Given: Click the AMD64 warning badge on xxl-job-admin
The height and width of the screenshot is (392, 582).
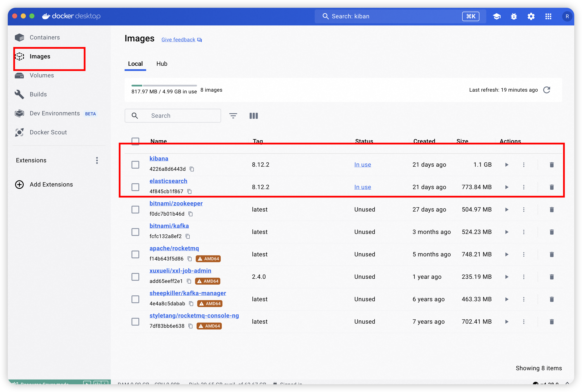Looking at the screenshot, I should pos(208,281).
